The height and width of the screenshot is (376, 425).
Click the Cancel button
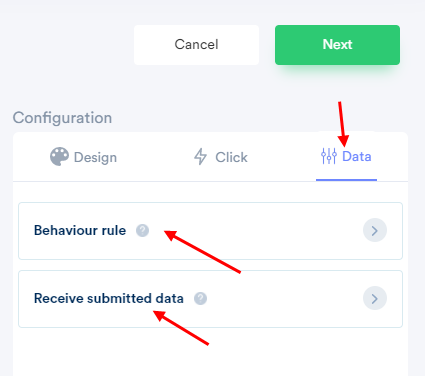[x=196, y=45]
